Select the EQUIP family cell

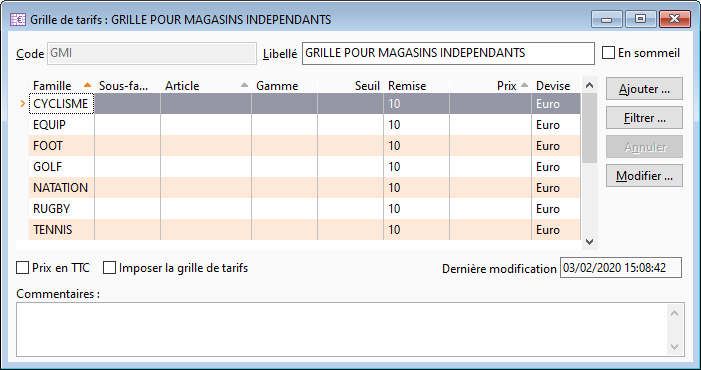(x=62, y=125)
